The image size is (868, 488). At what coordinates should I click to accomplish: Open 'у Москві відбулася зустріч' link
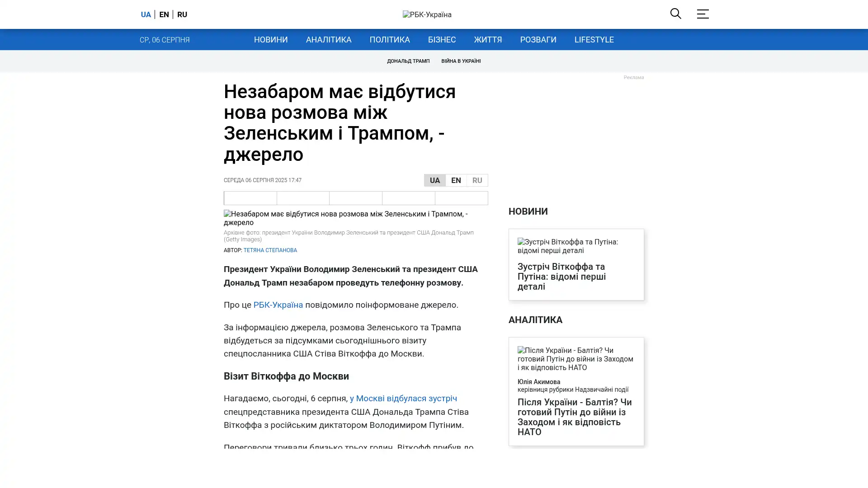pyautogui.click(x=403, y=399)
